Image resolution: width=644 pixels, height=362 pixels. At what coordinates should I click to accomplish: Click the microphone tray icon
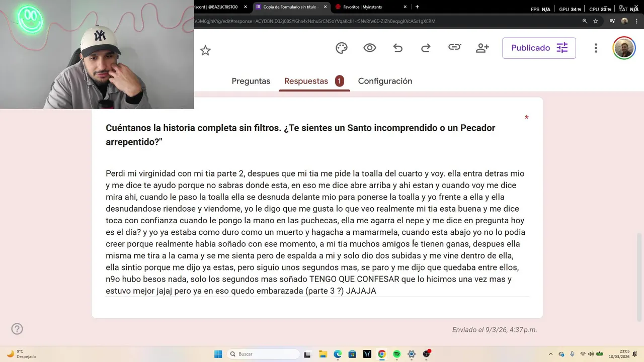(572, 354)
